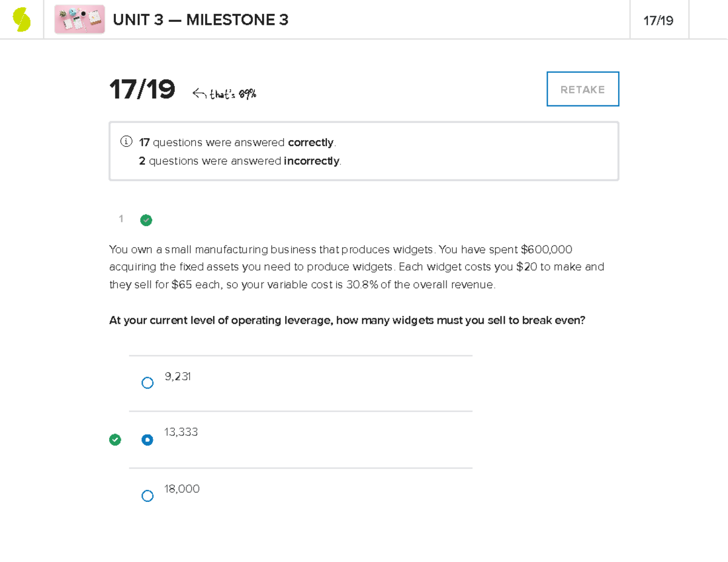Open the pink course thumbnail image
This screenshot has height=562, width=728.
pyautogui.click(x=79, y=19)
